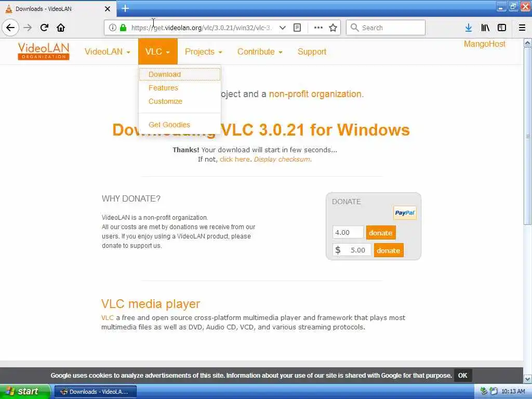Open the downloads arrow panel

(469, 28)
